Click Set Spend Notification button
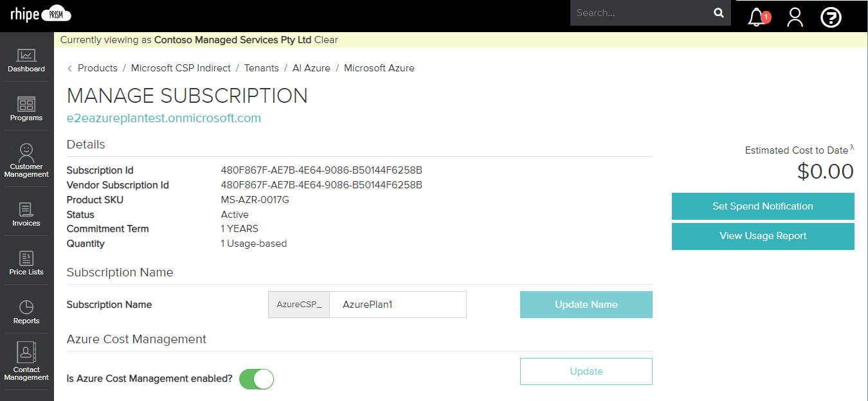Image resolution: width=868 pixels, height=401 pixels. tap(763, 206)
